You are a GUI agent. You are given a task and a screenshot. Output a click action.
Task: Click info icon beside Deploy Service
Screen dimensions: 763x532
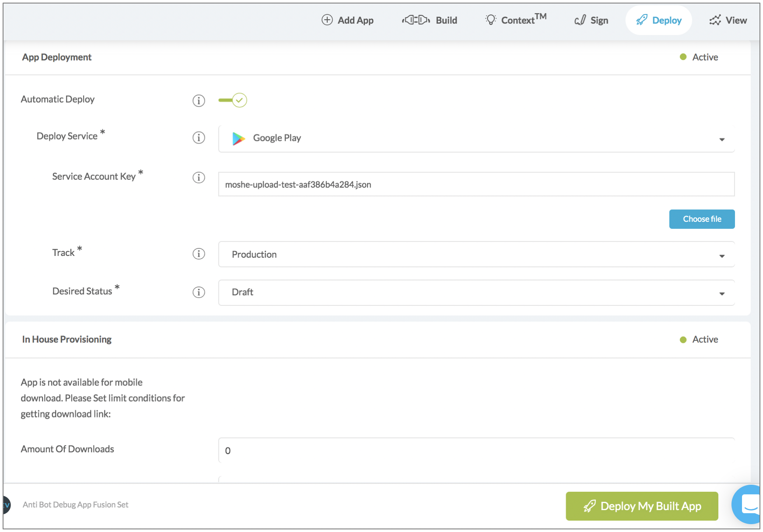[199, 138]
